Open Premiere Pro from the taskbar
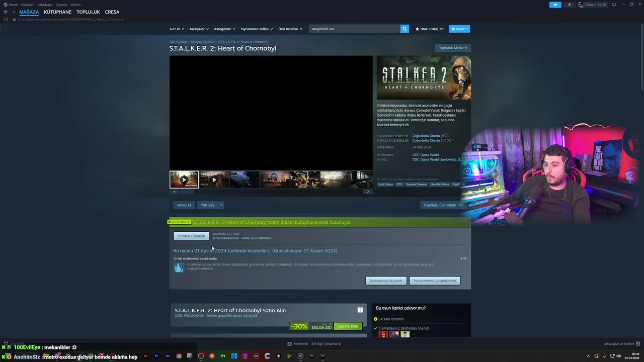This screenshot has height=362, width=644. 157,356
